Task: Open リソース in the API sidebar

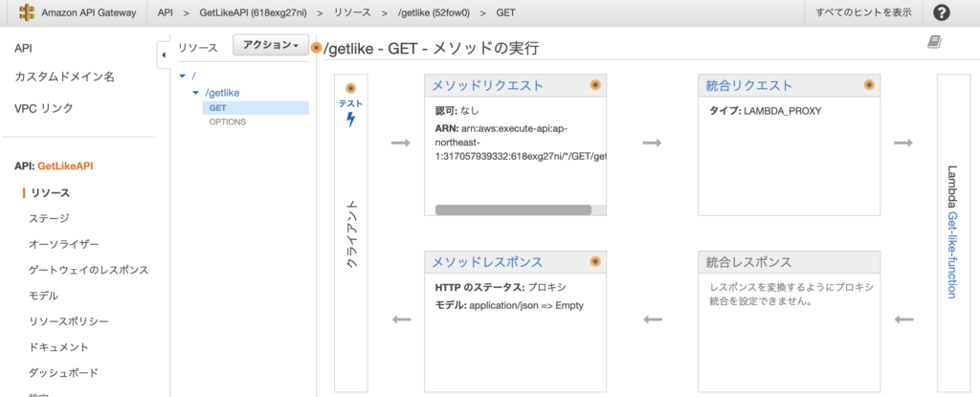Action: tap(50, 193)
